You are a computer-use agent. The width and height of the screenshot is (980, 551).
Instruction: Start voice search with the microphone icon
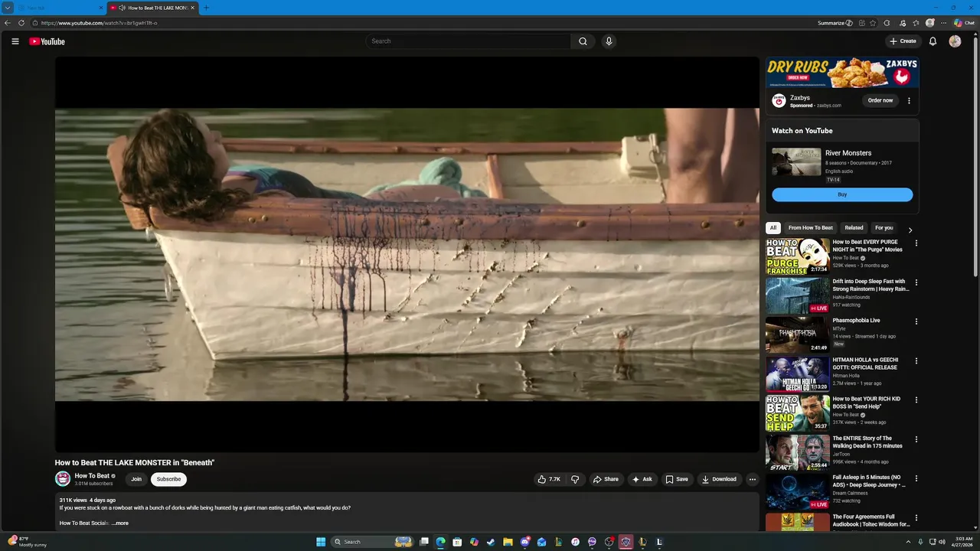609,41
